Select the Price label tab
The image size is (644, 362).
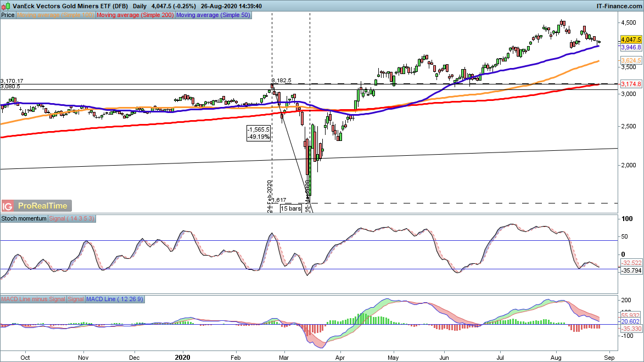[8, 15]
